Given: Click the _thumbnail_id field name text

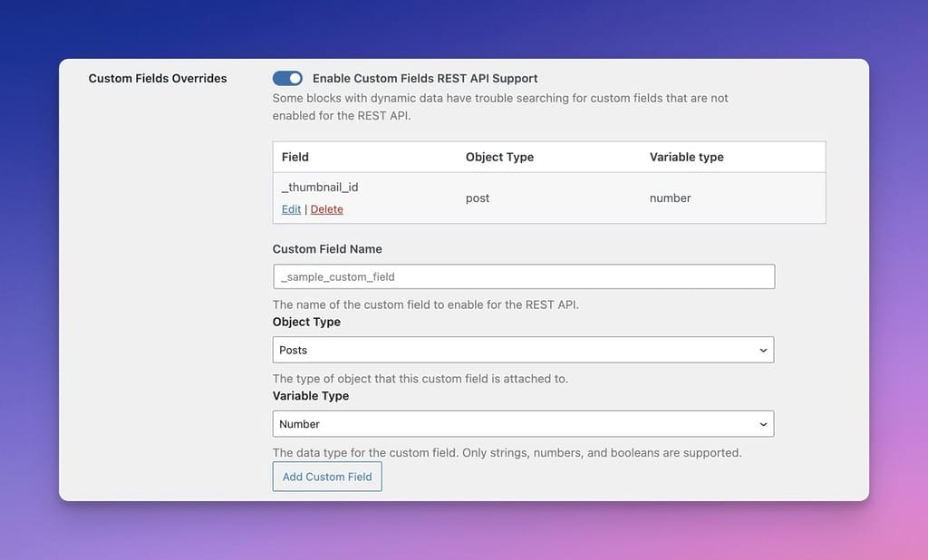Looking at the screenshot, I should [x=319, y=187].
